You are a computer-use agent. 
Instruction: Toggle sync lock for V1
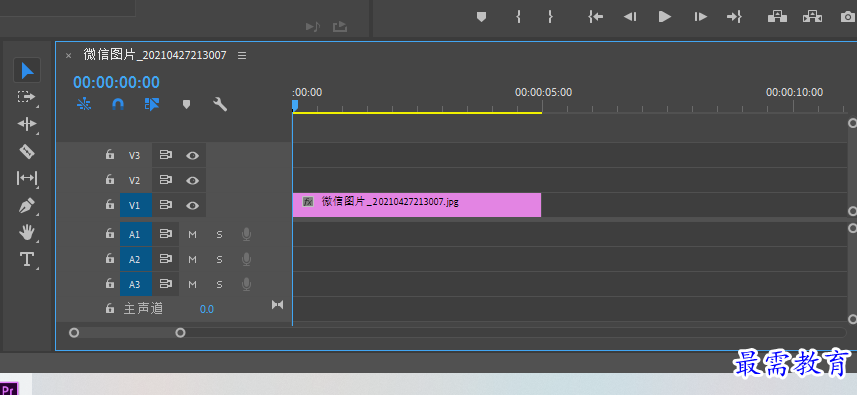pyautogui.click(x=166, y=205)
